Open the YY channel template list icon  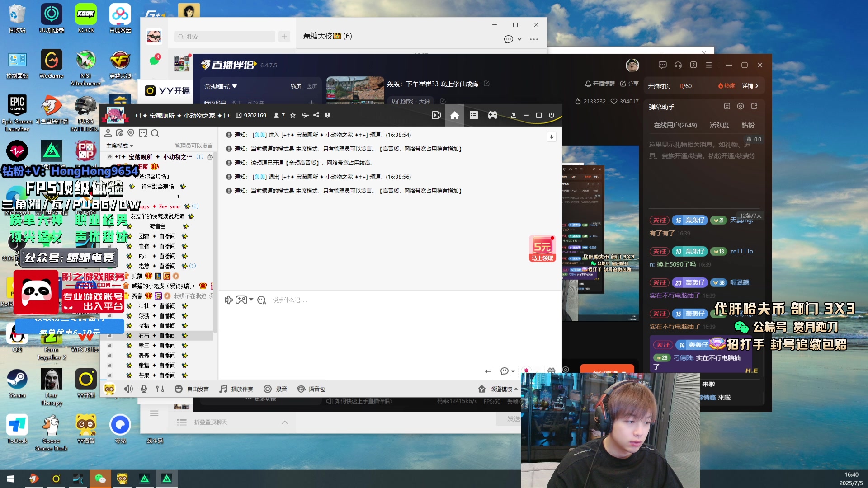(474, 116)
